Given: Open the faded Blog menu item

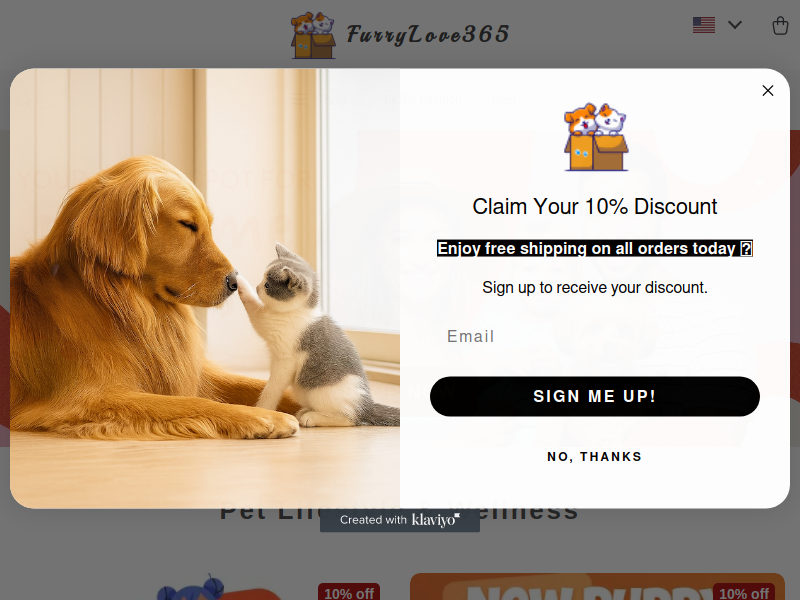Looking at the screenshot, I should coord(504,100).
